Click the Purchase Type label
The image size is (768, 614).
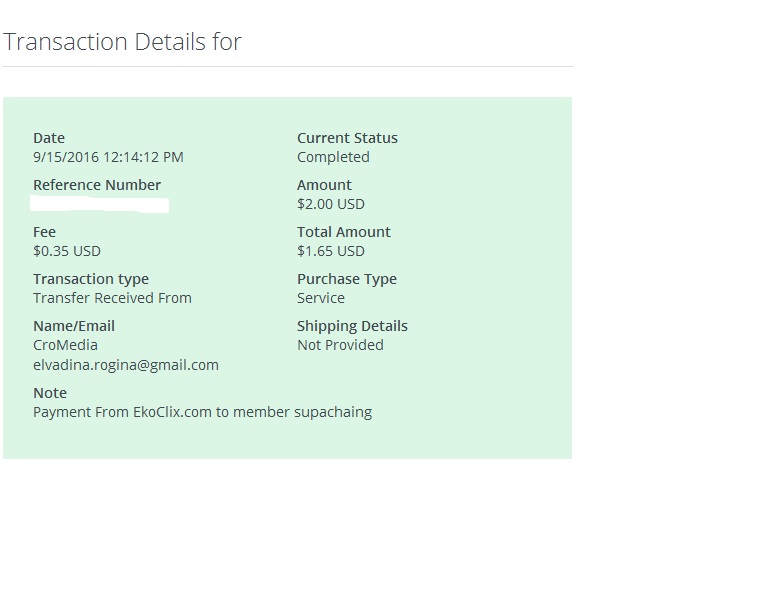click(347, 279)
